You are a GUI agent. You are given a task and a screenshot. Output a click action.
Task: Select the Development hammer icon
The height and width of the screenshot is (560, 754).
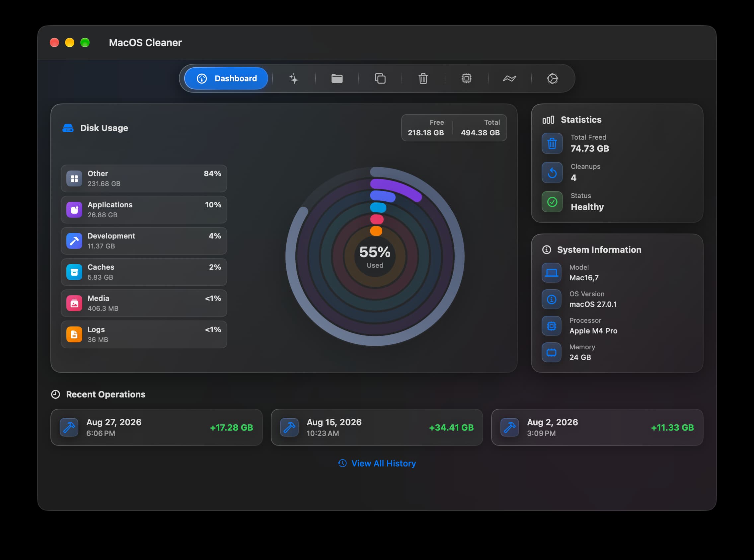(x=74, y=241)
